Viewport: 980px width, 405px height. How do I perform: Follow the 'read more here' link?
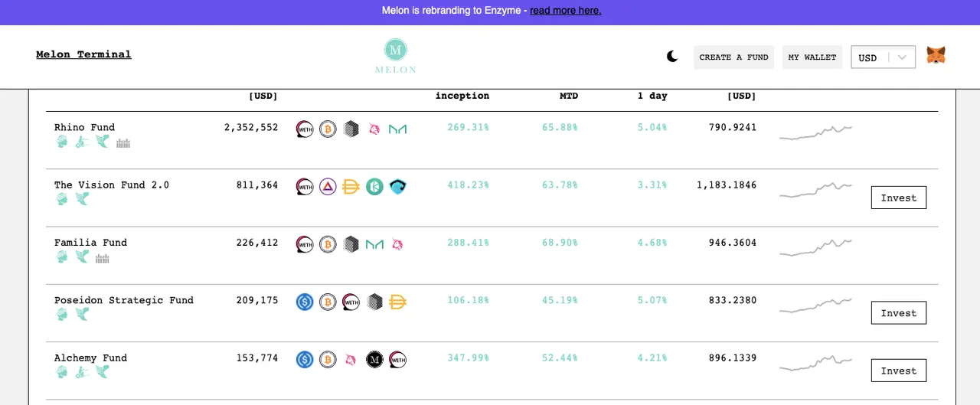point(565,11)
